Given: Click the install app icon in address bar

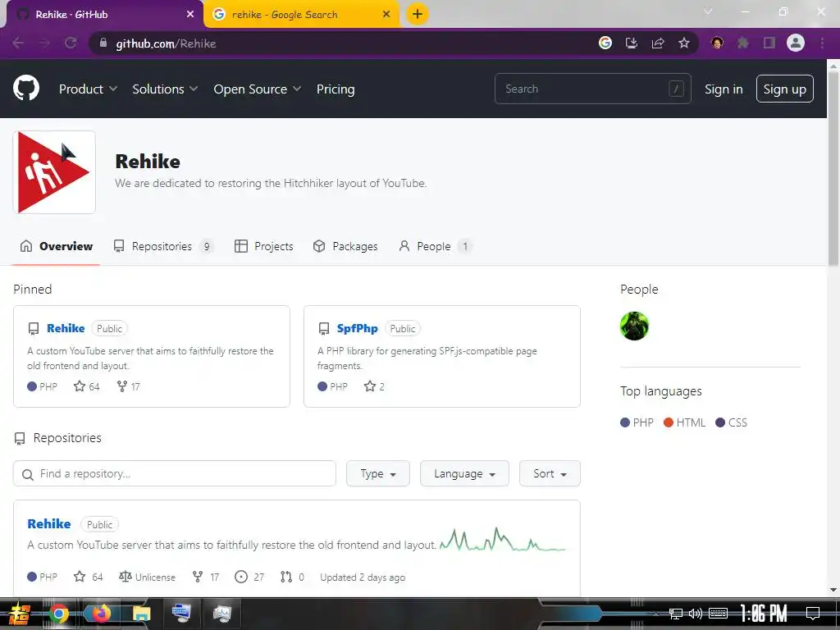Looking at the screenshot, I should click(632, 43).
